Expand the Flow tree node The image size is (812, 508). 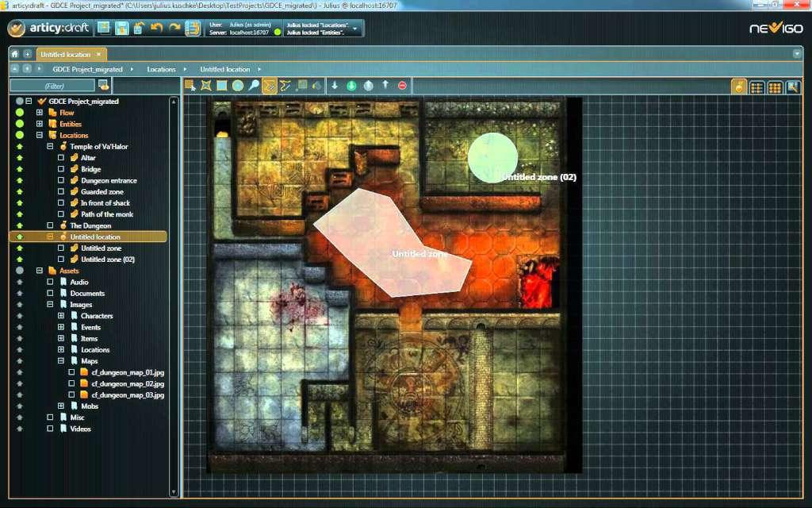(40, 113)
